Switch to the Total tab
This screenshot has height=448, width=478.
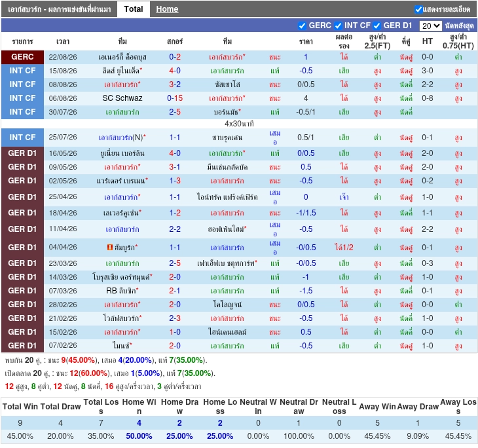134,9
